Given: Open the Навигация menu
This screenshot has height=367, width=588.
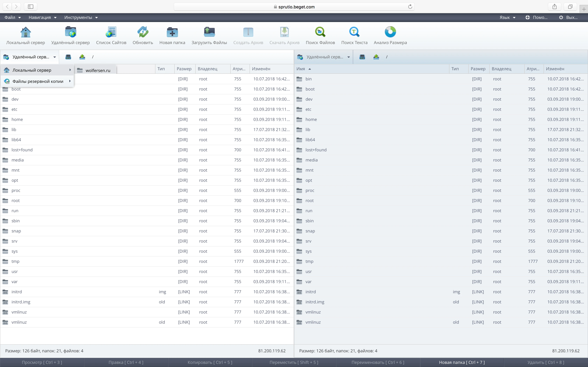Looking at the screenshot, I should [x=42, y=17].
